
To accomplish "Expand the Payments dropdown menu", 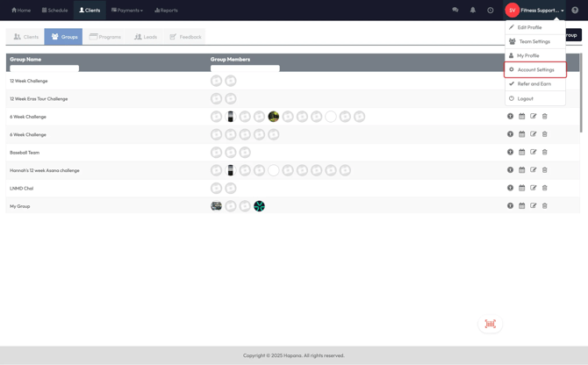I will click(x=127, y=11).
